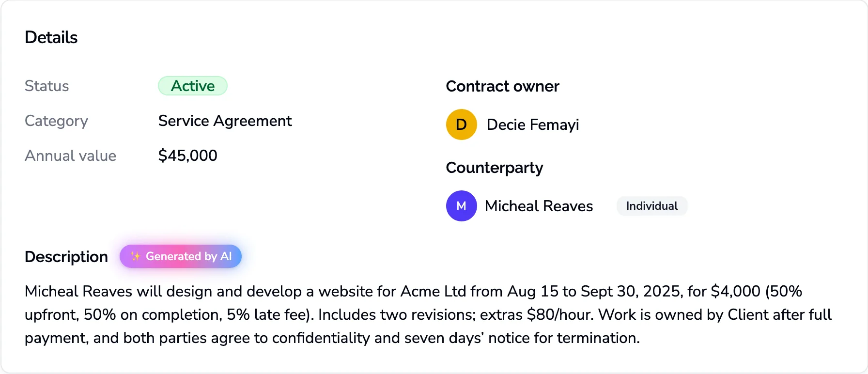Screen dimensions: 868x374
Task: Click the $4,000 amount in the description
Action: (735, 291)
